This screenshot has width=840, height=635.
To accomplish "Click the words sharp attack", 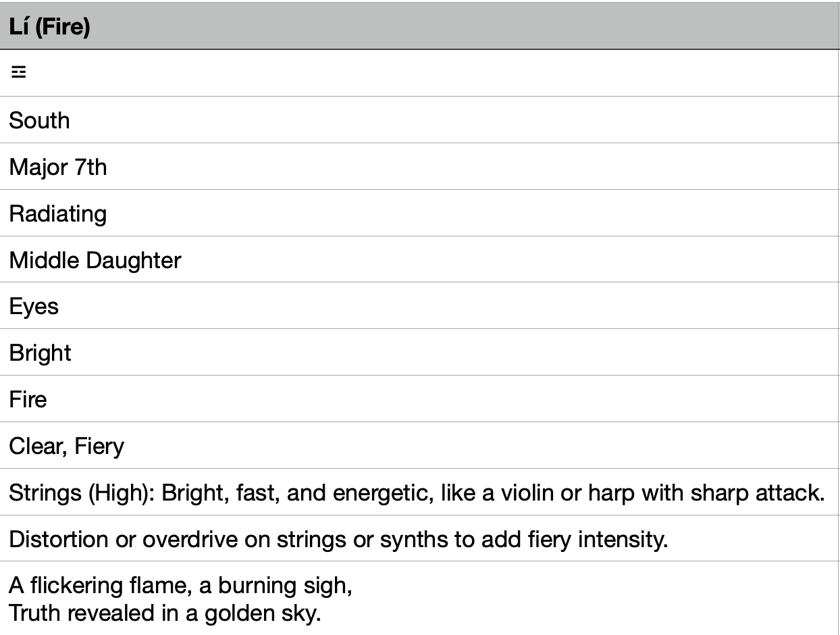I will coord(758,493).
